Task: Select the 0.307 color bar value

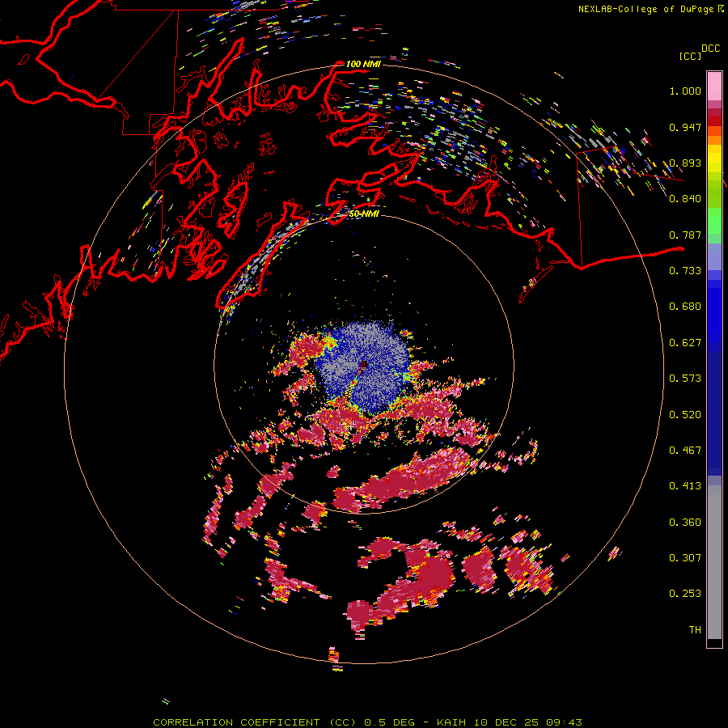Action: click(x=685, y=558)
